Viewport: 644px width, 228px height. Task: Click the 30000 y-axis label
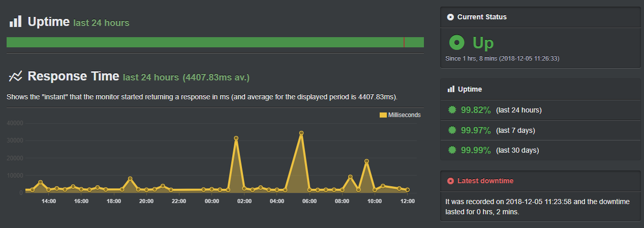point(15,140)
